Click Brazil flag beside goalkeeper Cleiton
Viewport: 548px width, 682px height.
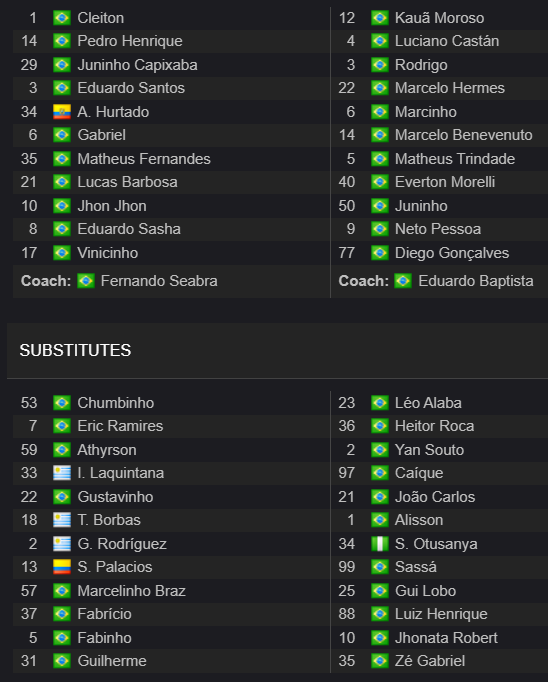click(62, 18)
